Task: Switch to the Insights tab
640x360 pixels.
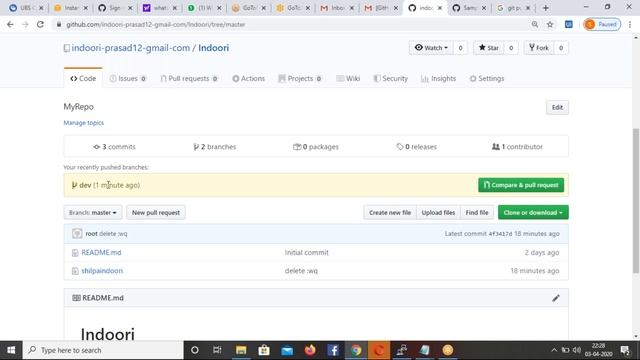Action: point(438,78)
